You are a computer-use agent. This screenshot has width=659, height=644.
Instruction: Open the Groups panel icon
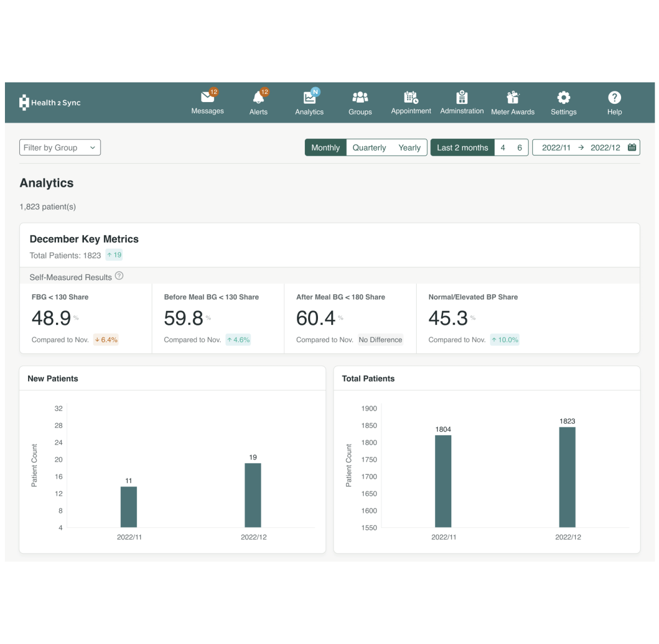click(360, 97)
